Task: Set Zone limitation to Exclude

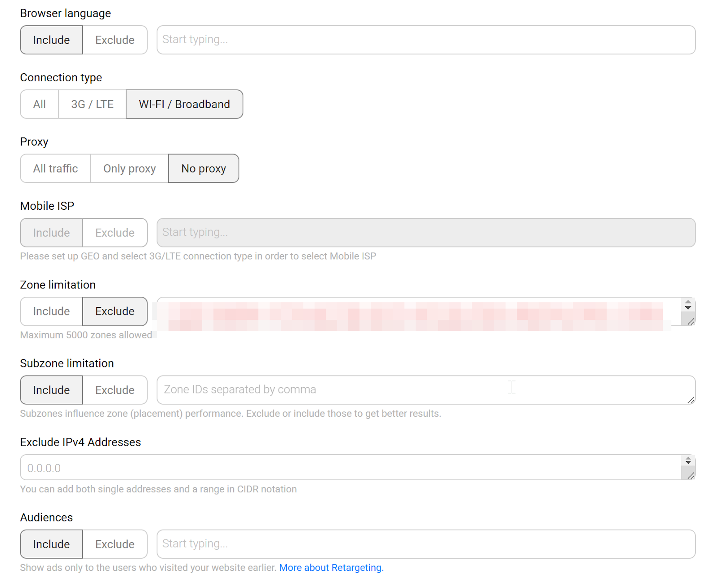Action: 115,311
